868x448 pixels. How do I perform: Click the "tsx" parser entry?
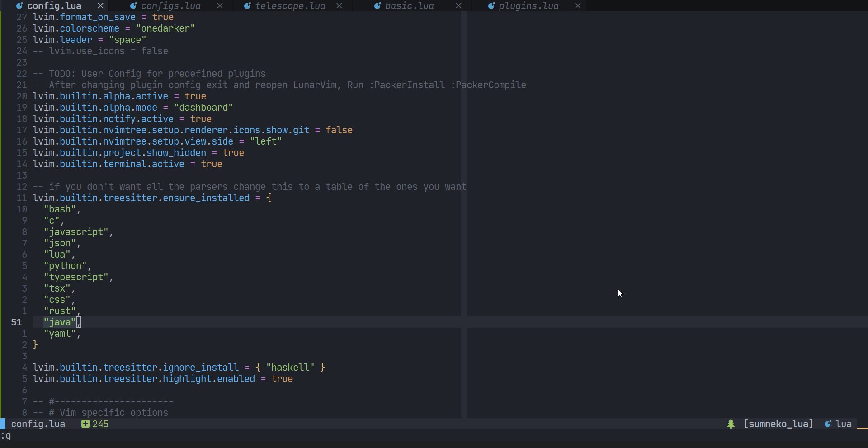(x=57, y=288)
